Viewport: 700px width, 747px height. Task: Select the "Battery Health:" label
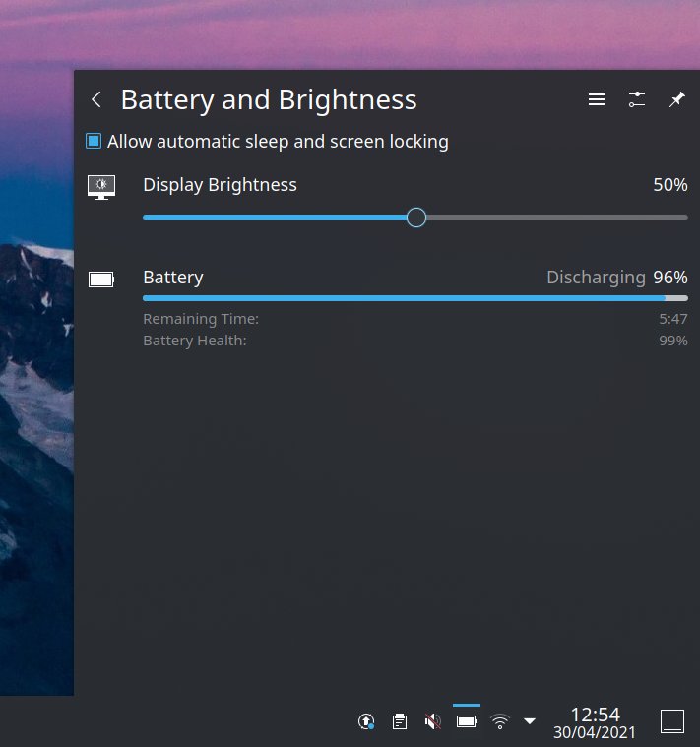tap(194, 341)
